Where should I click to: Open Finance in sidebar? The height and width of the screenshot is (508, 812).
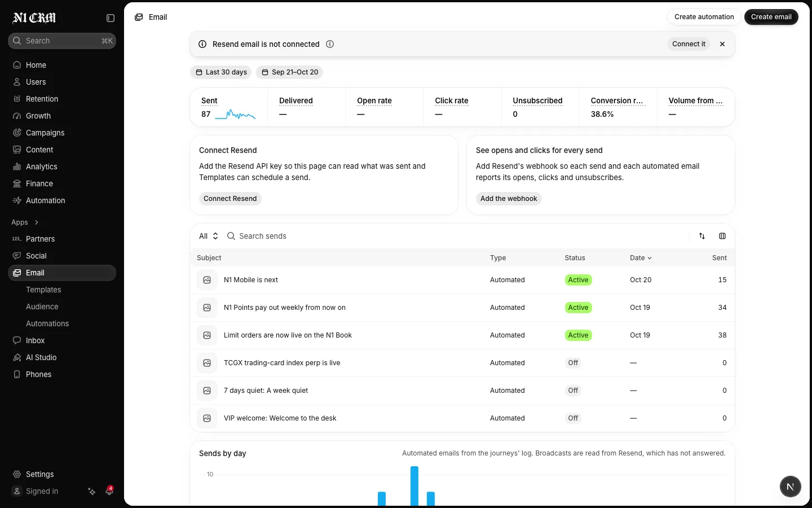point(62,183)
